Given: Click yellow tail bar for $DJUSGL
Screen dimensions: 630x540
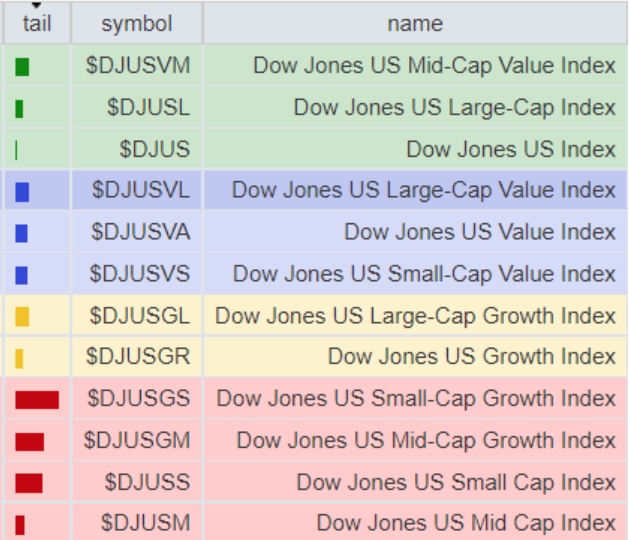Looking at the screenshot, I should (22, 317).
